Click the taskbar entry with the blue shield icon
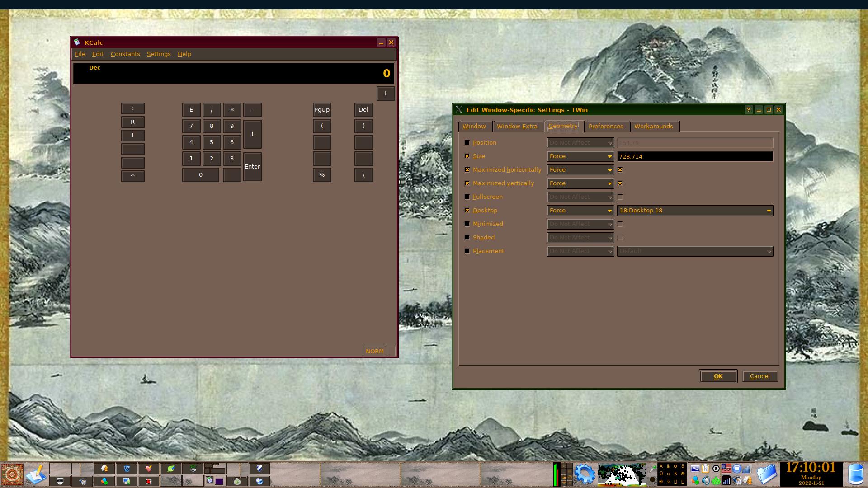868x488 pixels. [x=259, y=469]
